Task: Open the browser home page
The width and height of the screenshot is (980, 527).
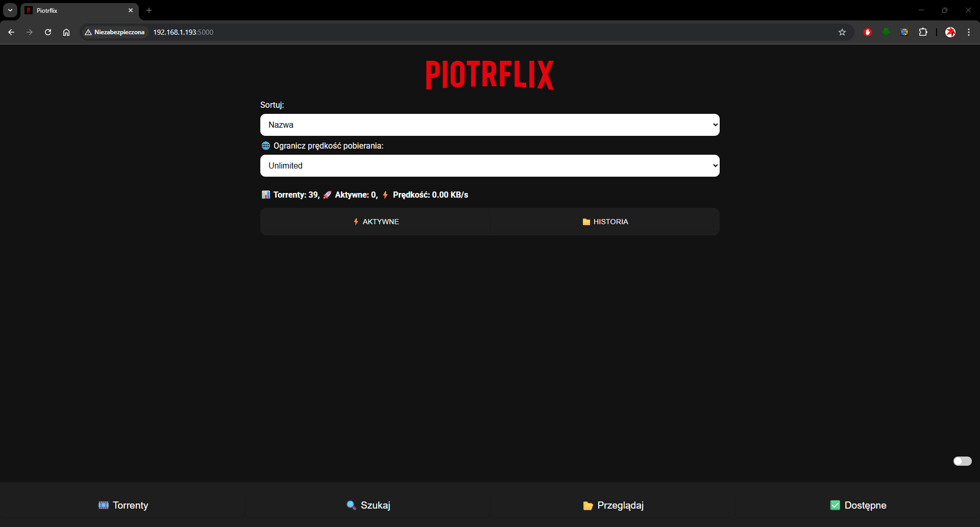Action: coord(66,32)
